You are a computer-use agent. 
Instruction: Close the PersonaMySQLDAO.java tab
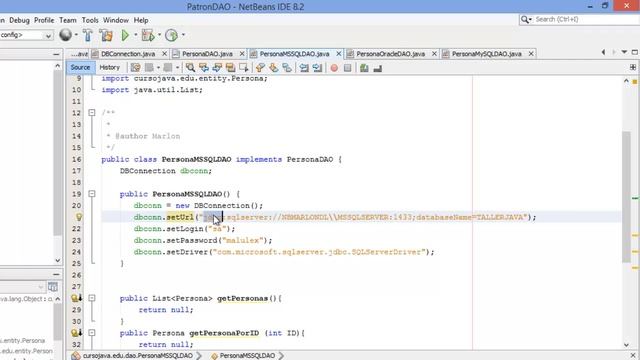(x=531, y=54)
